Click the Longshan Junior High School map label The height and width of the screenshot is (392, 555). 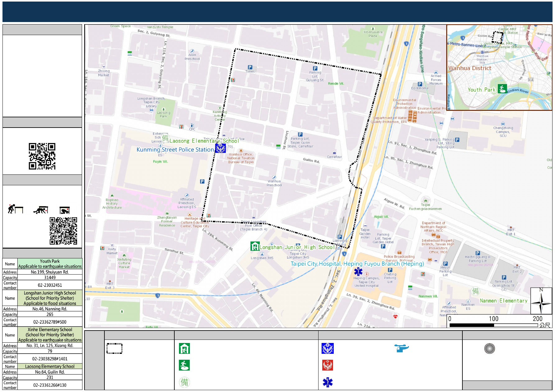(x=297, y=247)
